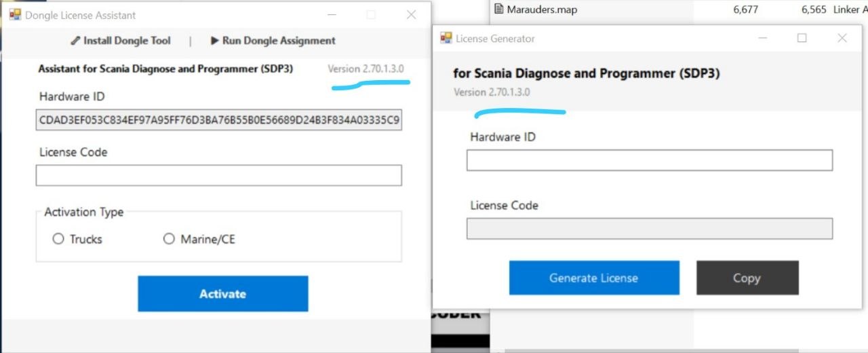Viewport: 868px width, 353px height.
Task: Click the Hardware ID value in Dongle Assistant
Action: tap(218, 121)
